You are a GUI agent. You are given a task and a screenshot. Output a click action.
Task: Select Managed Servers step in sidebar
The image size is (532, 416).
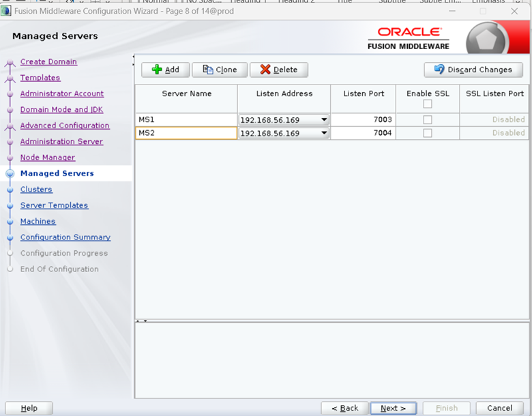(57, 173)
